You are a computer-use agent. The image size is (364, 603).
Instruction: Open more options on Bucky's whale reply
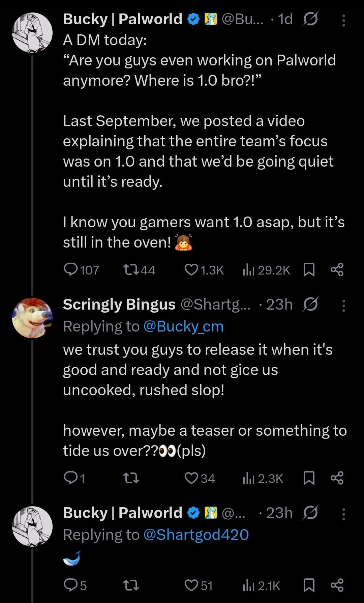pos(343,514)
